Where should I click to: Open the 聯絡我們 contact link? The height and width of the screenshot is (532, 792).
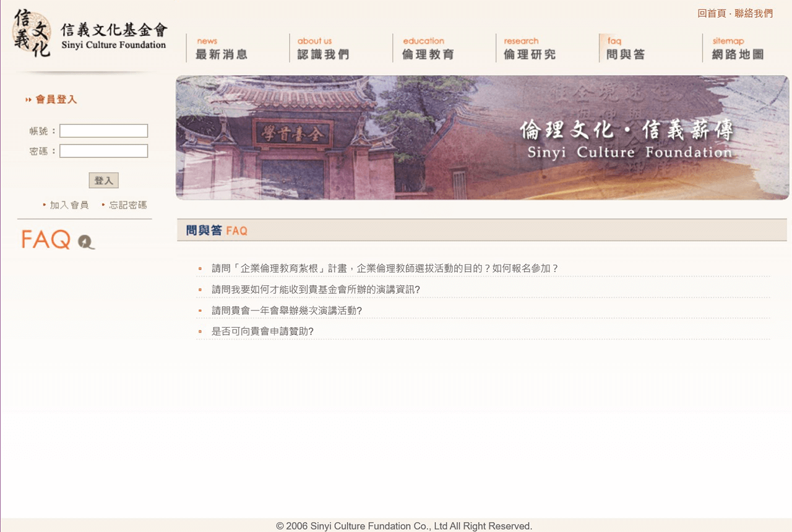point(754,13)
